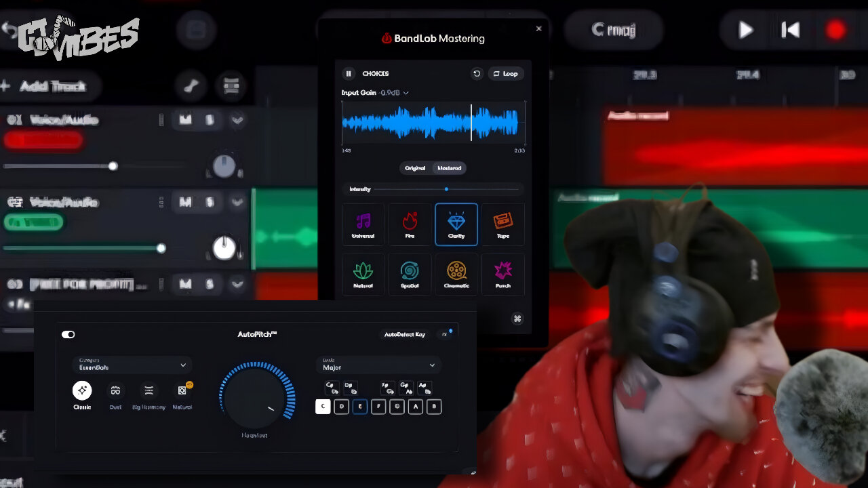This screenshot has height=488, width=868.
Task: Click the pan knob on track 02
Action: (224, 249)
